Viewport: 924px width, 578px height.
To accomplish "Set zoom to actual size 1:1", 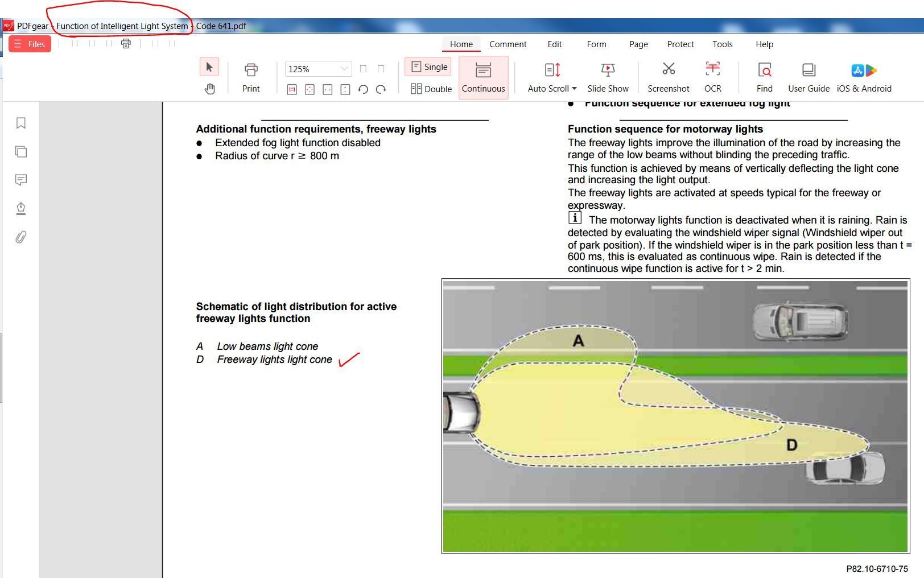I will click(292, 89).
